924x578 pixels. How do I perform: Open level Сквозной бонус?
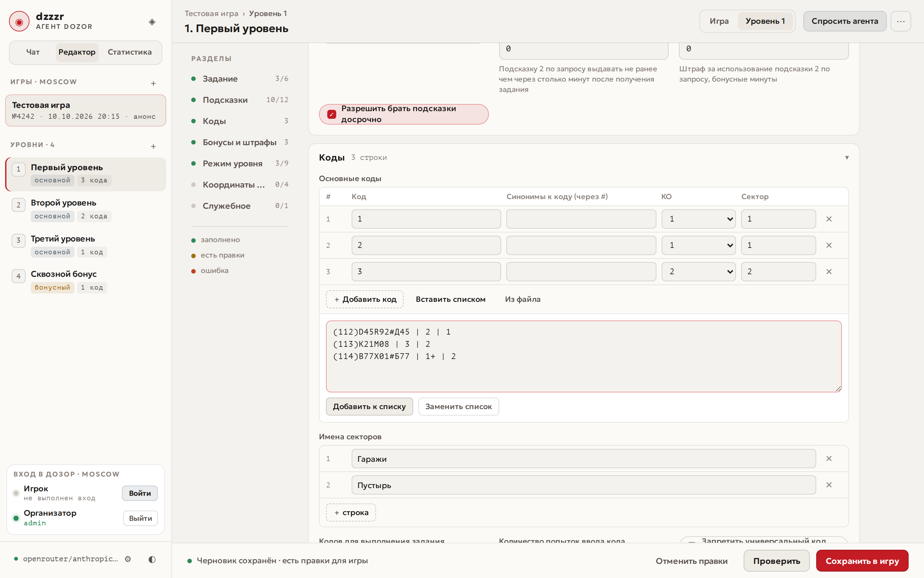86,281
